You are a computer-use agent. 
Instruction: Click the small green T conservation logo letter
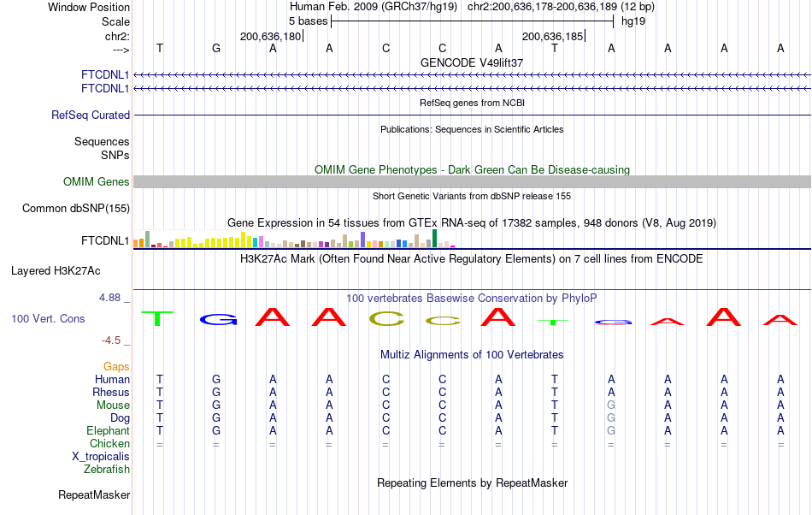point(553,323)
